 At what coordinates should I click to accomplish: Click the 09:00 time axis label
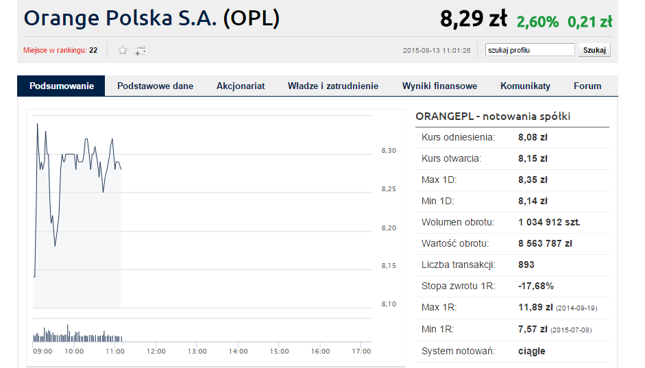tap(42, 352)
